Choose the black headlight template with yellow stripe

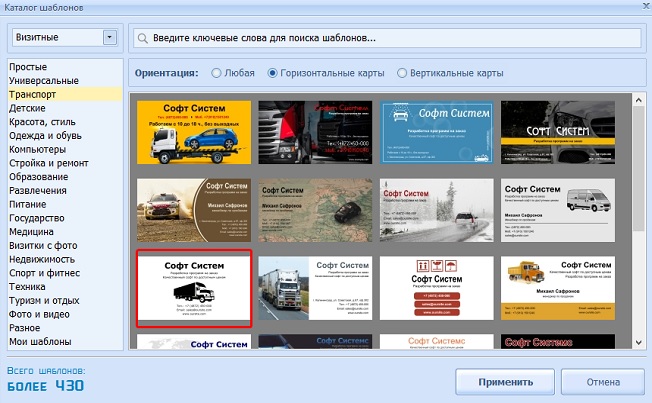pyautogui.click(x=558, y=132)
